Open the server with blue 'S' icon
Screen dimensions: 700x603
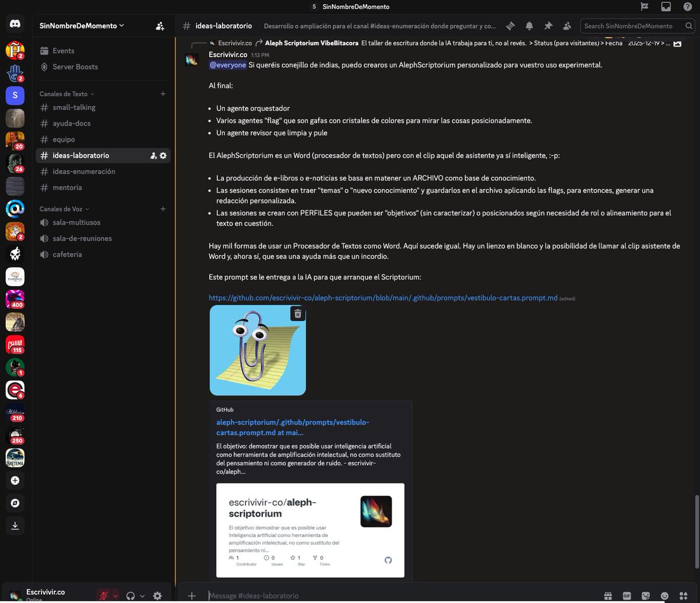[15, 95]
